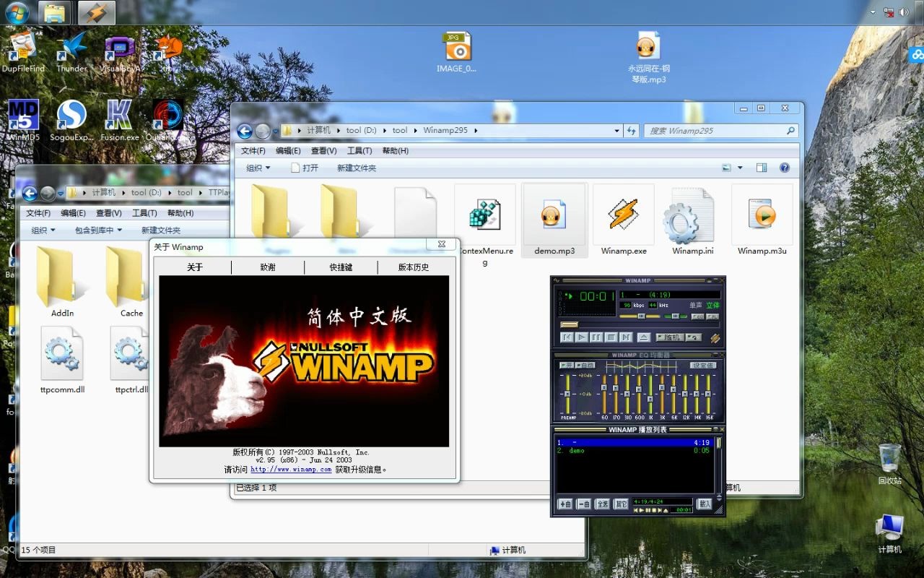Screen dimensions: 924x578
Task: Open Thunder desktop shortcut
Action: (72, 52)
